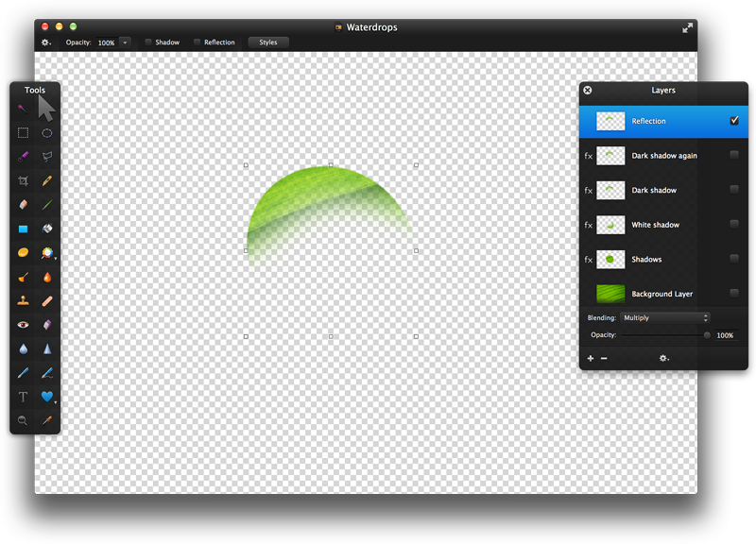Select the Zoom magnifier tool

pyautogui.click(x=23, y=422)
